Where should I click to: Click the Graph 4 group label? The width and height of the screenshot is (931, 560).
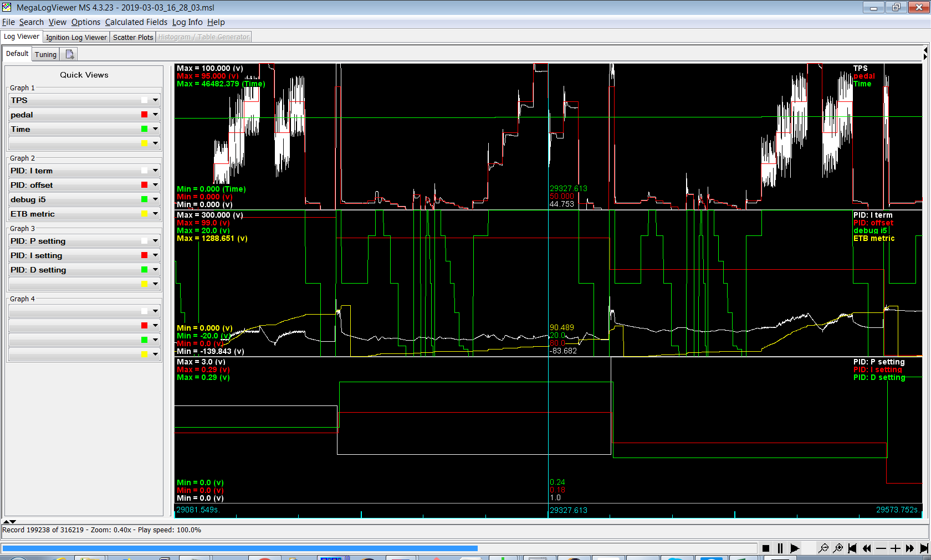tap(22, 299)
